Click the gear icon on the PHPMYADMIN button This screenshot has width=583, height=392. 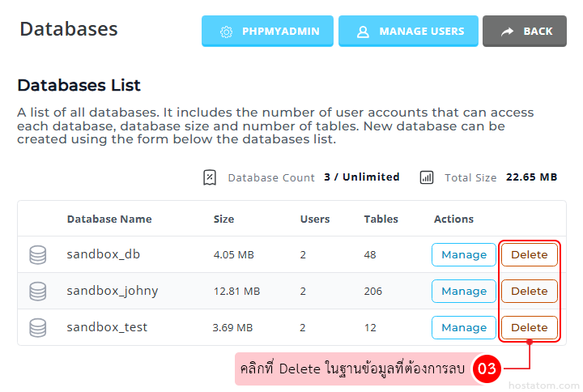pyautogui.click(x=227, y=32)
